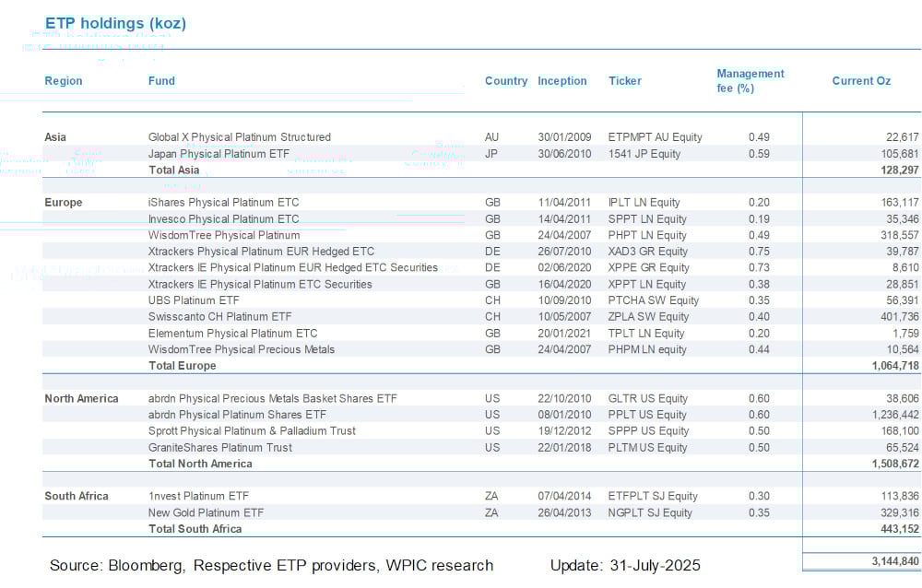Click Swisscanto CH Platinum ETF fund name
922x588 pixels.
[220, 316]
